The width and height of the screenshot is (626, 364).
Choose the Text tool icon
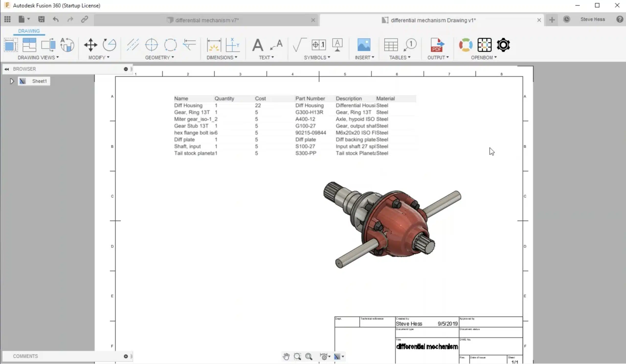(257, 45)
